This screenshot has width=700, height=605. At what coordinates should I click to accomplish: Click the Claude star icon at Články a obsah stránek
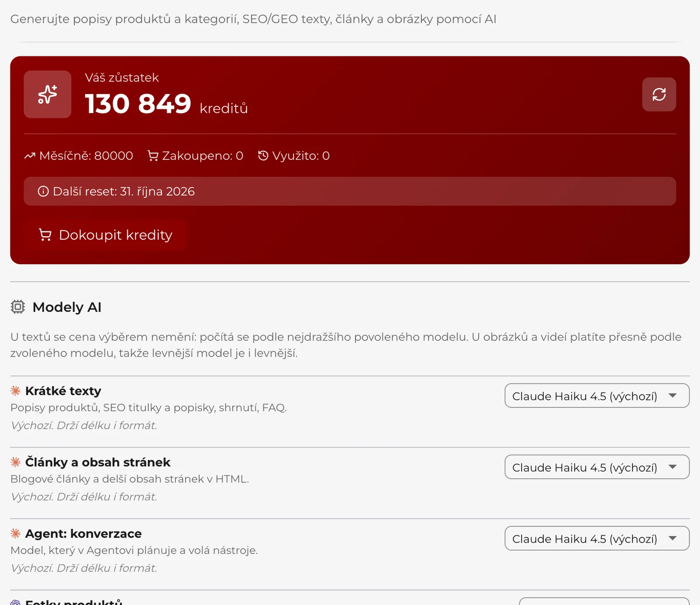pos(16,462)
